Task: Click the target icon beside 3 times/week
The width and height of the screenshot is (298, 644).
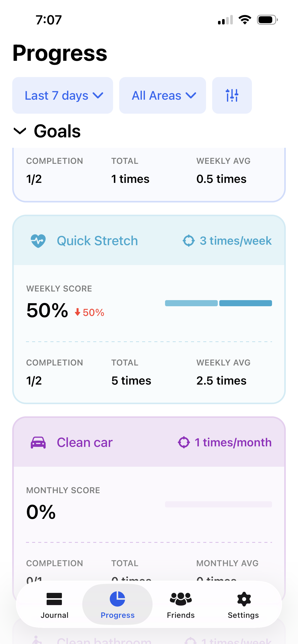Action: click(x=189, y=241)
